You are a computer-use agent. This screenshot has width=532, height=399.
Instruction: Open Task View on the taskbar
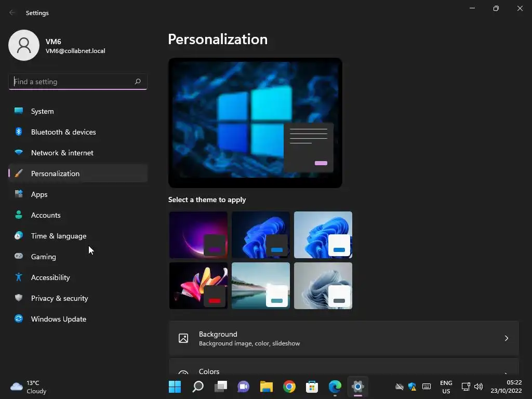(x=220, y=387)
